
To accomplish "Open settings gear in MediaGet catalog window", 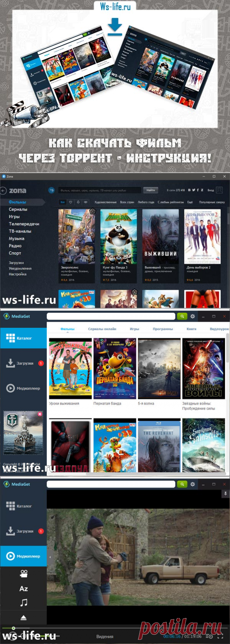I will (x=193, y=317).
